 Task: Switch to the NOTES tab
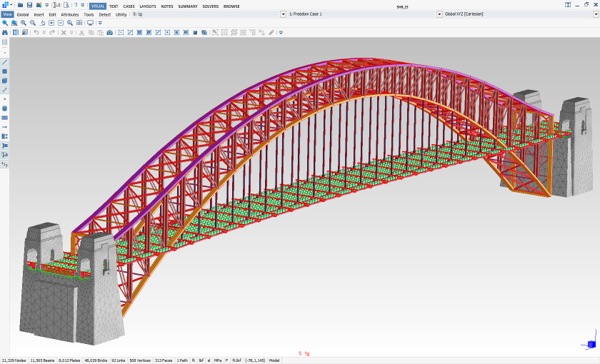pyautogui.click(x=167, y=6)
